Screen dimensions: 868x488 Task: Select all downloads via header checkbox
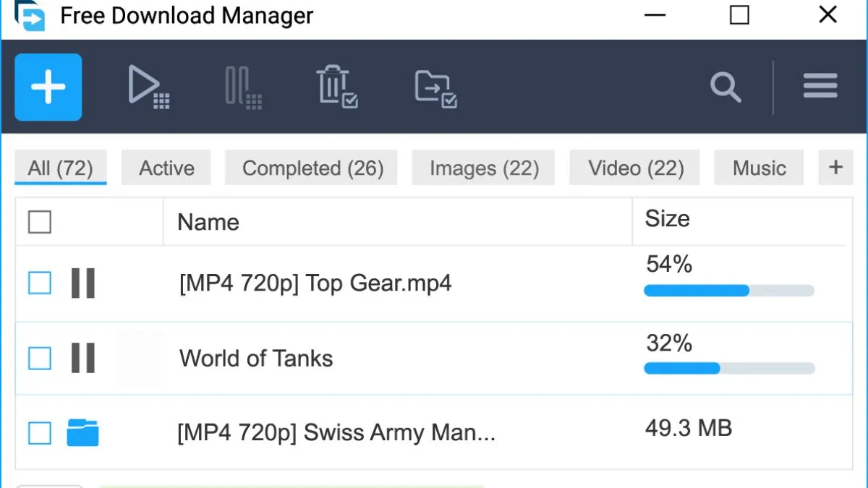tap(39, 222)
